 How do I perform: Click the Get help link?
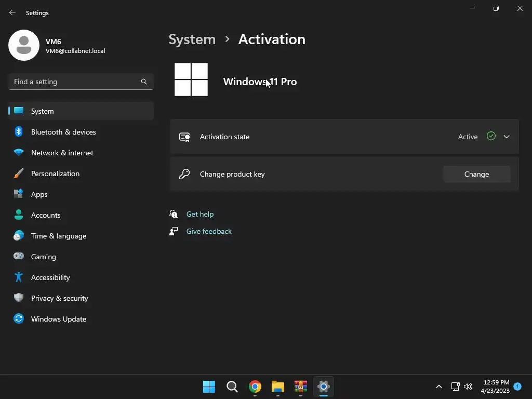point(200,214)
